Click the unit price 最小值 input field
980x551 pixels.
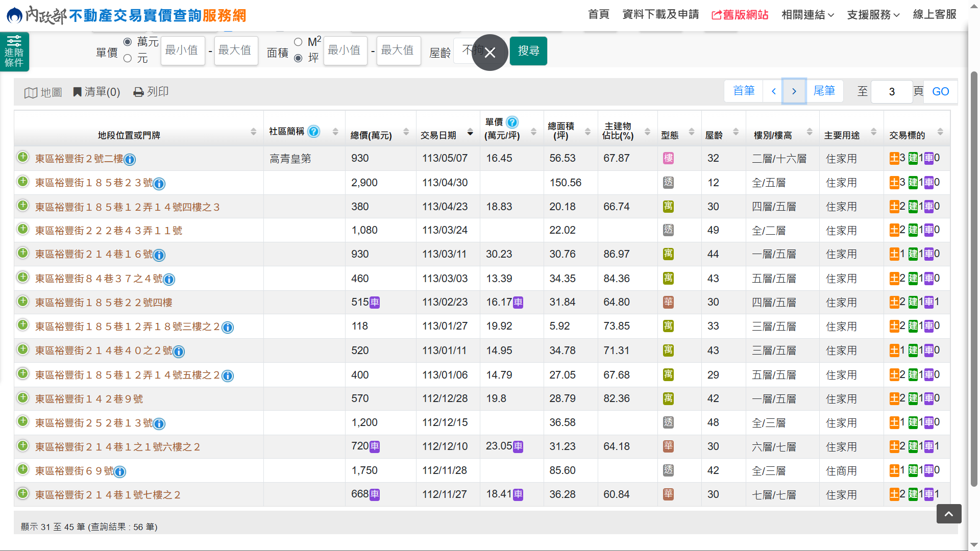pos(183,51)
